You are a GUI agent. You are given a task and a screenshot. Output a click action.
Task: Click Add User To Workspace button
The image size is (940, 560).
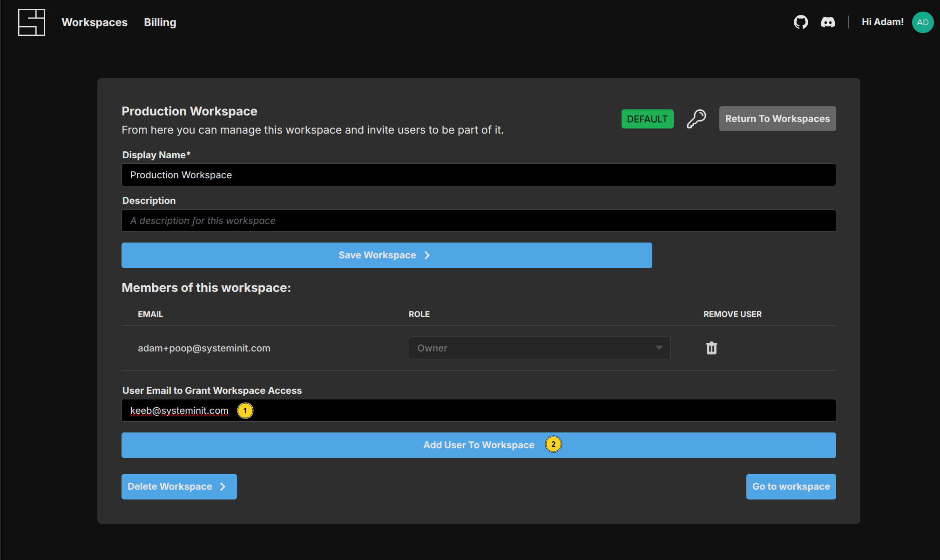[x=478, y=445]
